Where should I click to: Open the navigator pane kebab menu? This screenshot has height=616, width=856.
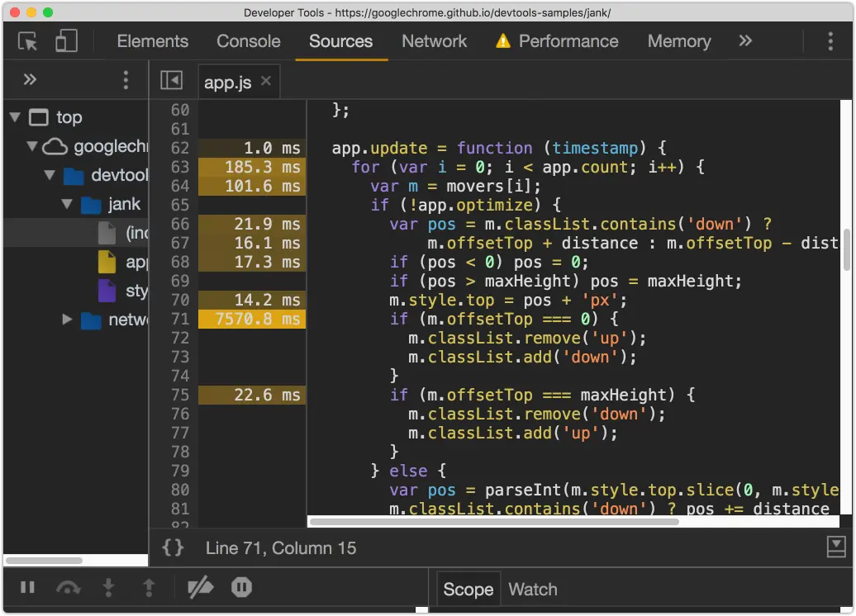pos(126,79)
